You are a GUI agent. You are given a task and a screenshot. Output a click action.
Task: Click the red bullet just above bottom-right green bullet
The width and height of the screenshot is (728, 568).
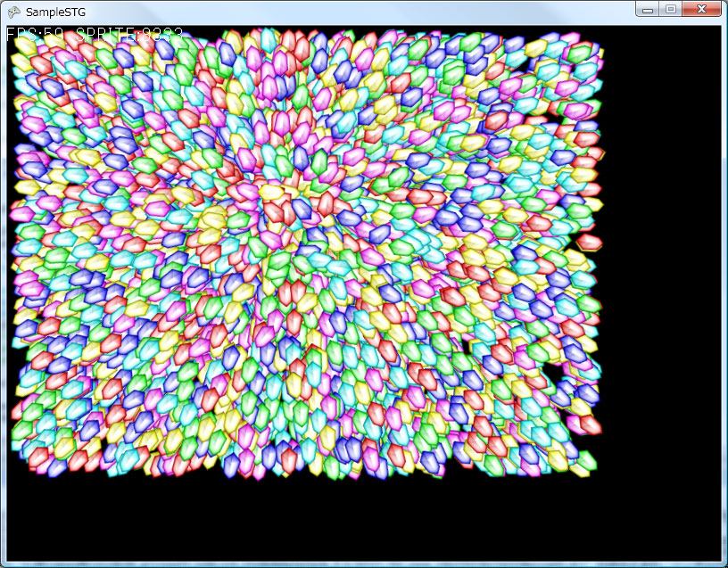[589, 424]
